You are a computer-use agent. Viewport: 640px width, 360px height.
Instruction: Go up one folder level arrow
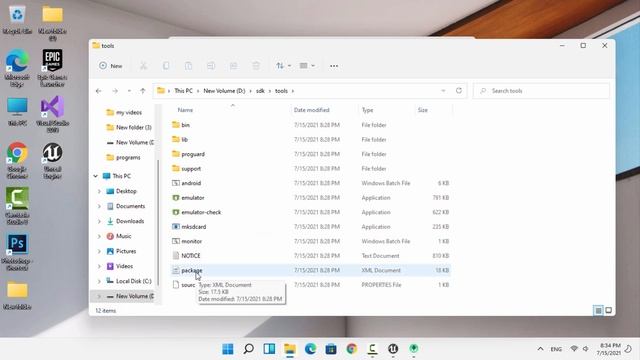point(142,91)
